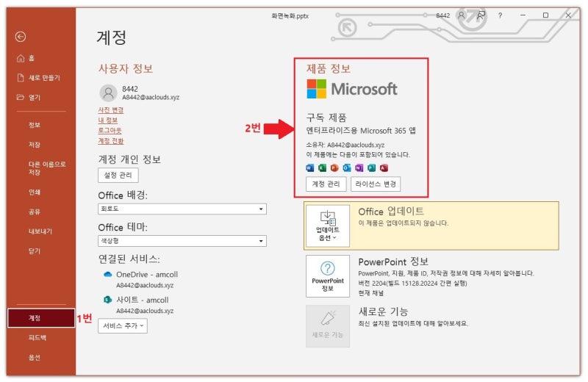588x382 pixels.
Task: Click the user avatar picture icon
Action: tap(108, 93)
